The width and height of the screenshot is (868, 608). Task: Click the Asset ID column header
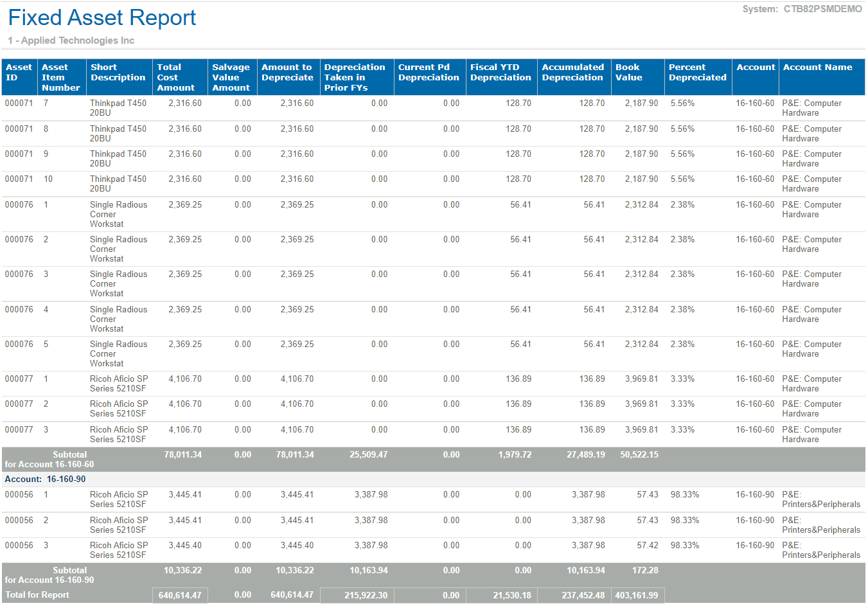point(19,73)
